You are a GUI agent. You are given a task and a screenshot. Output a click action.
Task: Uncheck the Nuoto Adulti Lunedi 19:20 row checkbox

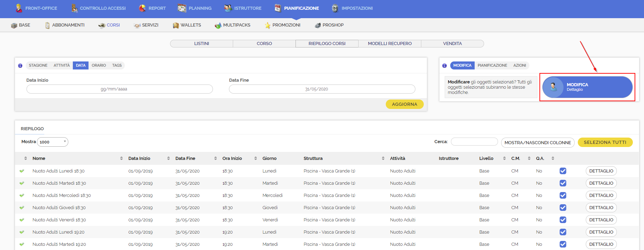(563, 232)
